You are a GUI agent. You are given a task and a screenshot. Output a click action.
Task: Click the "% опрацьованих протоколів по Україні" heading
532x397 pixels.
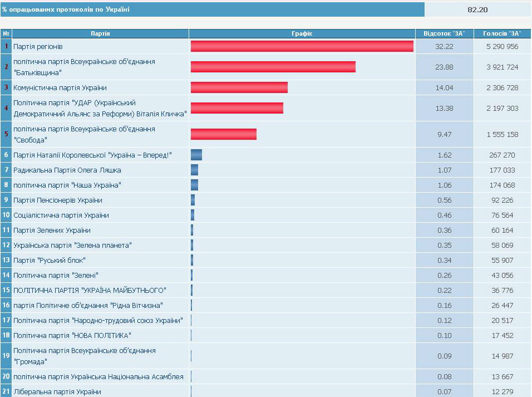[x=66, y=9]
